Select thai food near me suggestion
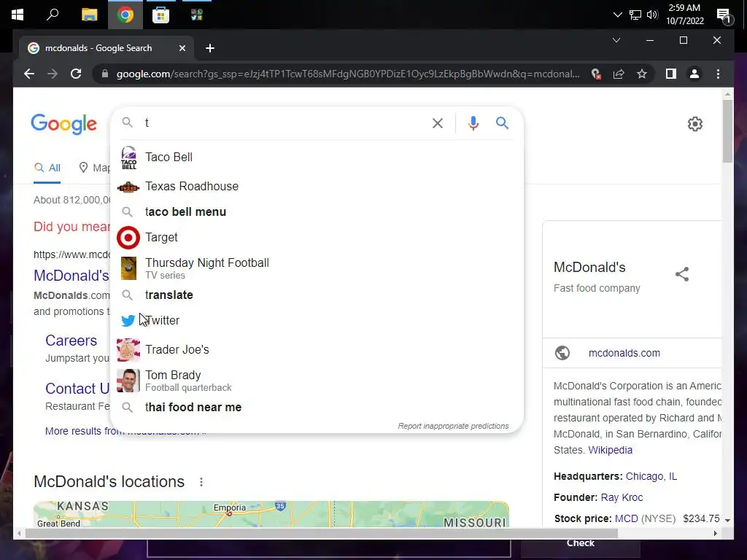The width and height of the screenshot is (747, 560). 317,407
